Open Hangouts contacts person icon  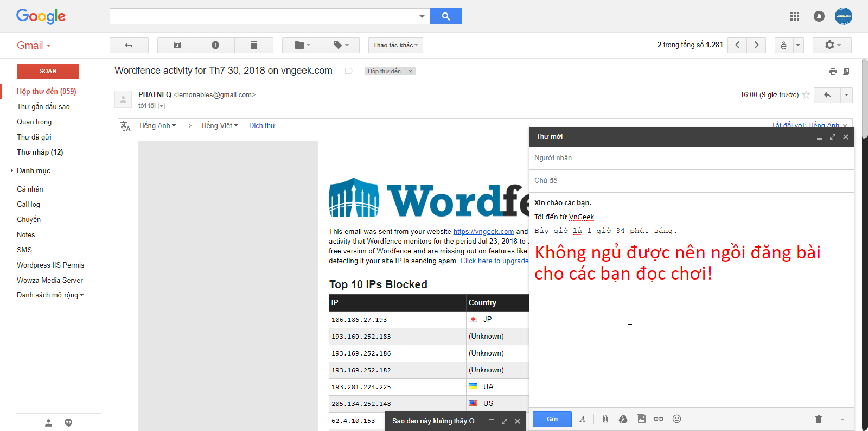48,423
